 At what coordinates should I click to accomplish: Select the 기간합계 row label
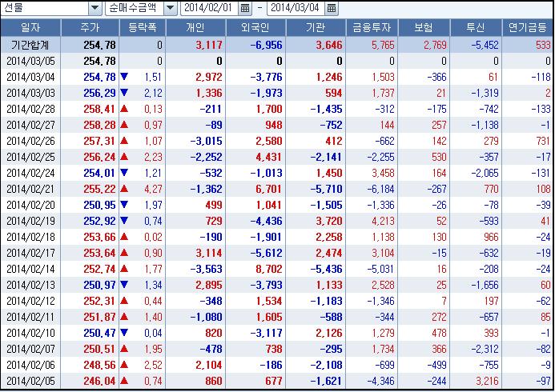pos(30,45)
